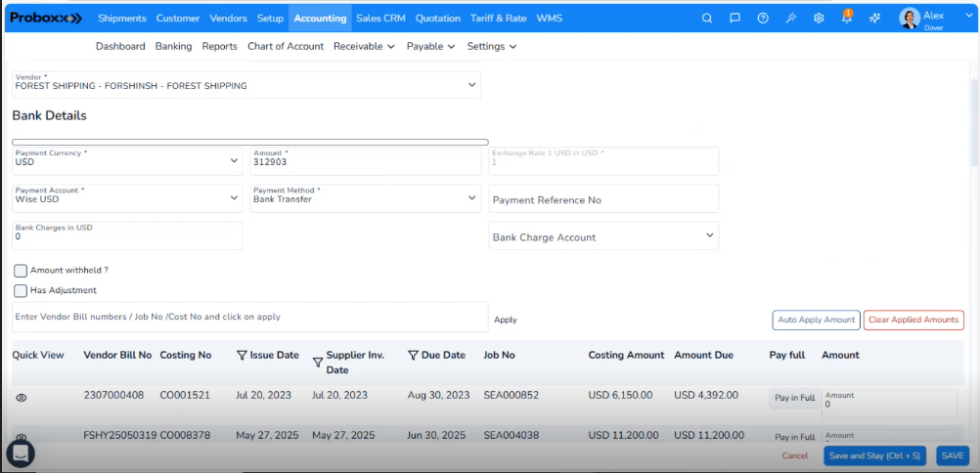Click the Payment Reference No field
The height and width of the screenshot is (473, 980).
(x=603, y=199)
